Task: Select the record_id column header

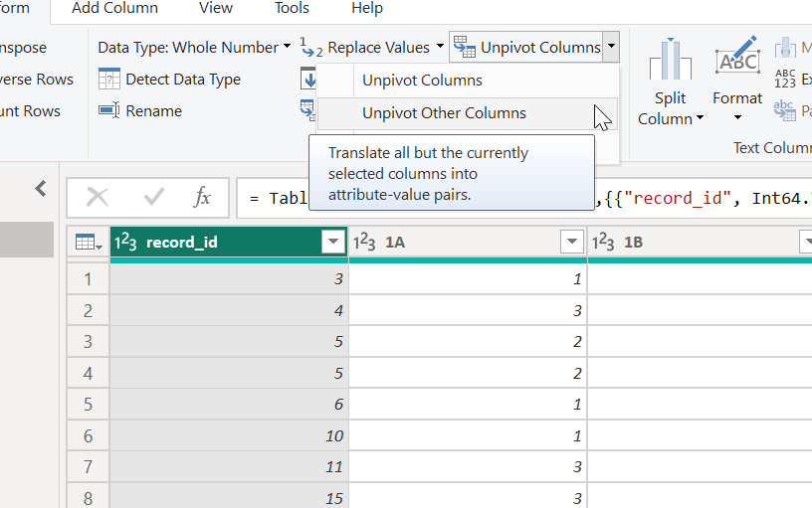Action: point(229,242)
